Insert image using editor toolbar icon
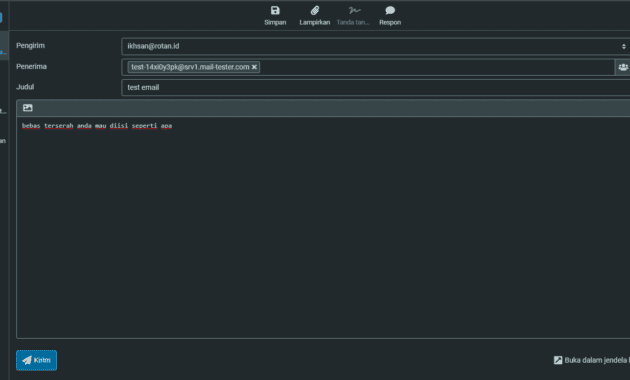Screen dimensions: 630x380 click(28, 108)
